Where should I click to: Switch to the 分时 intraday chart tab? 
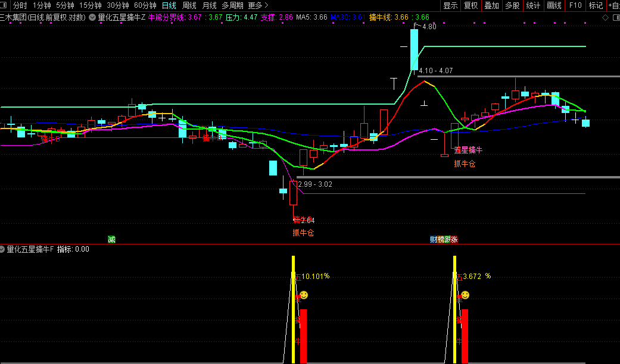[20, 5]
